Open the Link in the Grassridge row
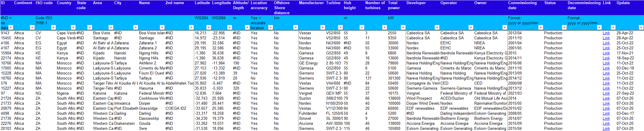This screenshot has width=644, height=131. [606, 108]
